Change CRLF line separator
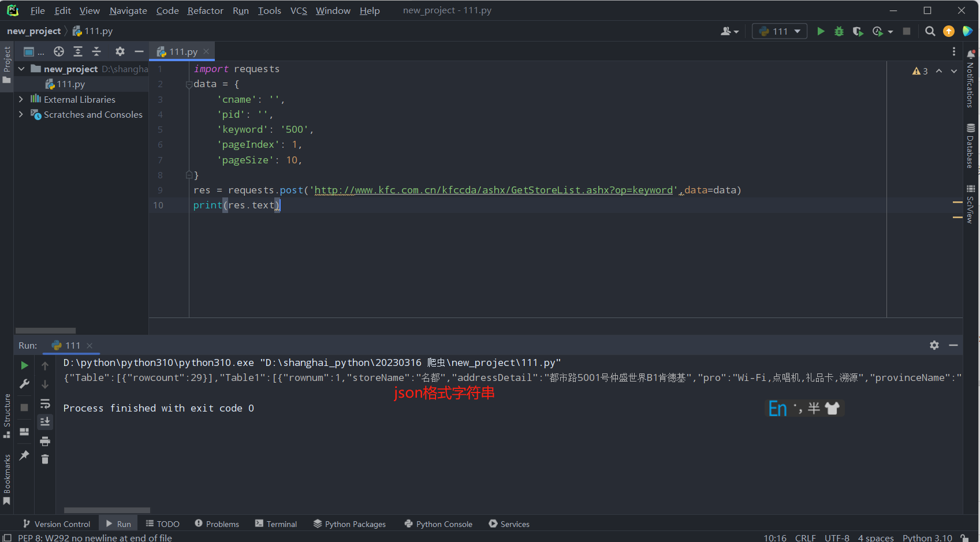Image resolution: width=980 pixels, height=542 pixels. tap(805, 537)
